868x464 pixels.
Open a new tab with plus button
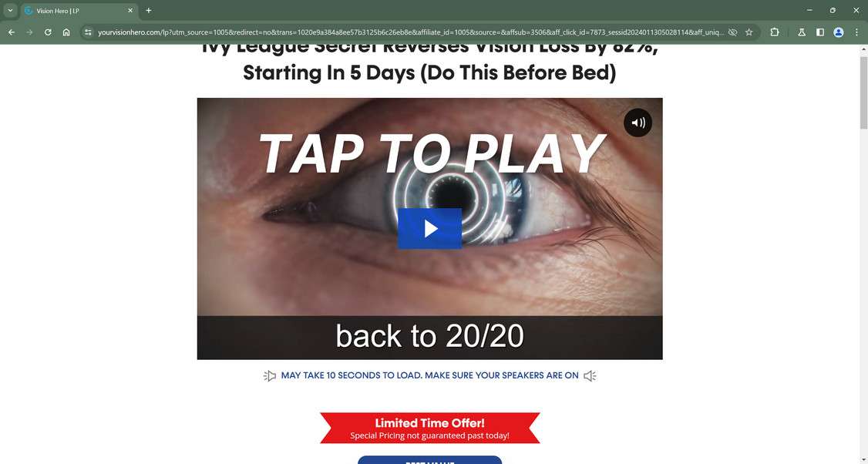coord(148,11)
